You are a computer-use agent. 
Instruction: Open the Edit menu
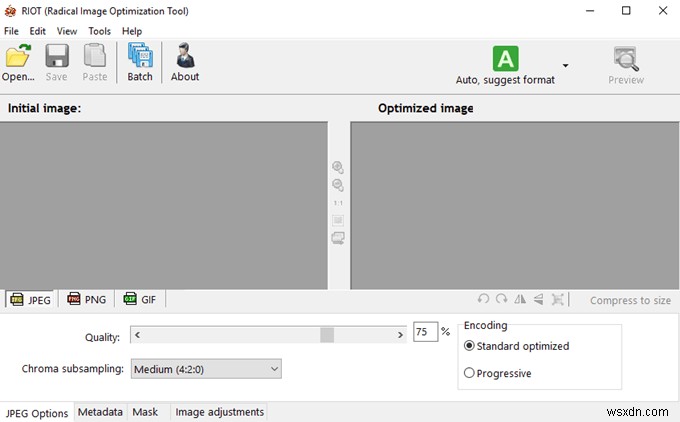coord(37,31)
